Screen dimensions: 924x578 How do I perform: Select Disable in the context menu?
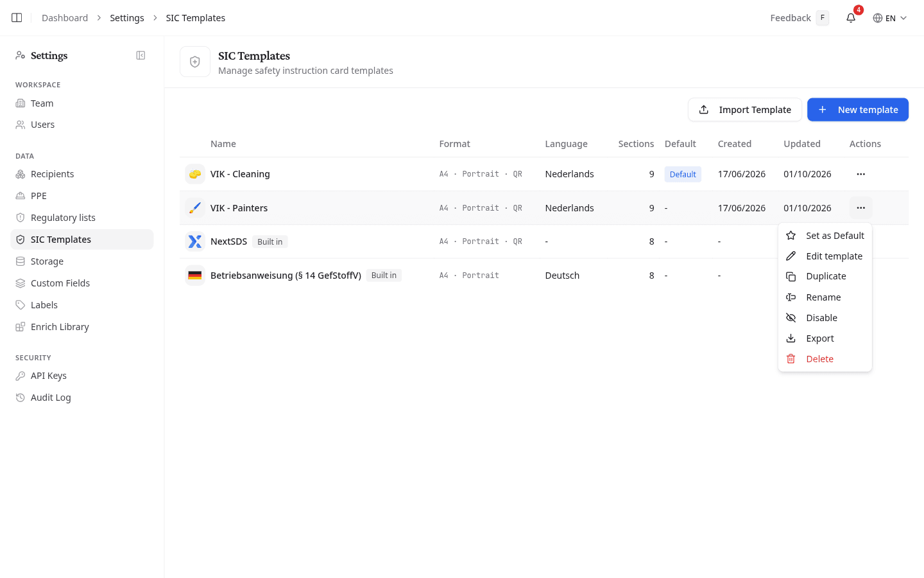point(825,318)
